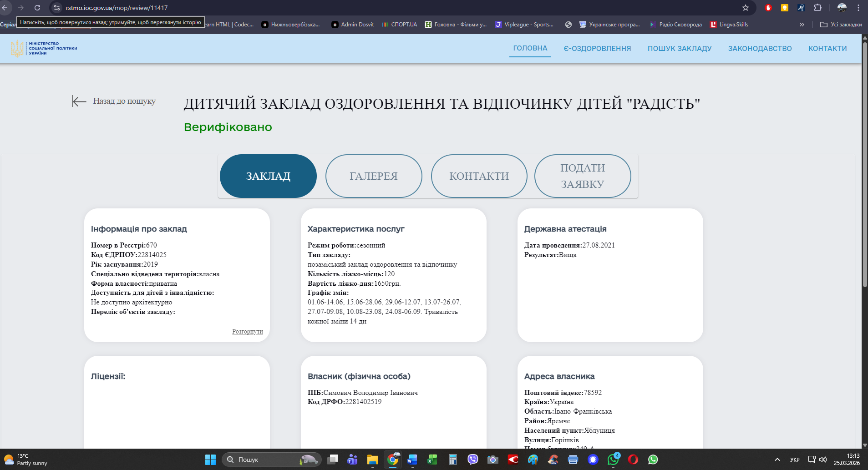
Task: Open the КОНТАКТИ tab of the facility
Action: tap(479, 176)
